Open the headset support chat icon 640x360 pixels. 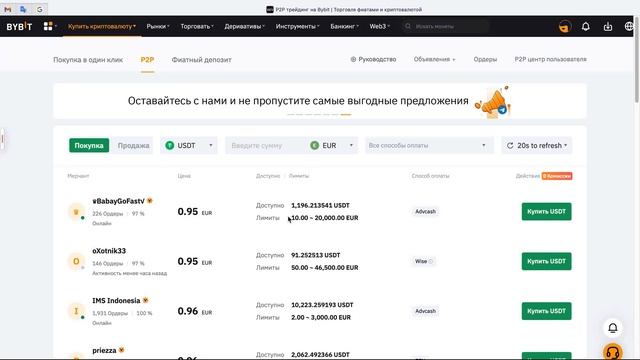[x=613, y=351]
